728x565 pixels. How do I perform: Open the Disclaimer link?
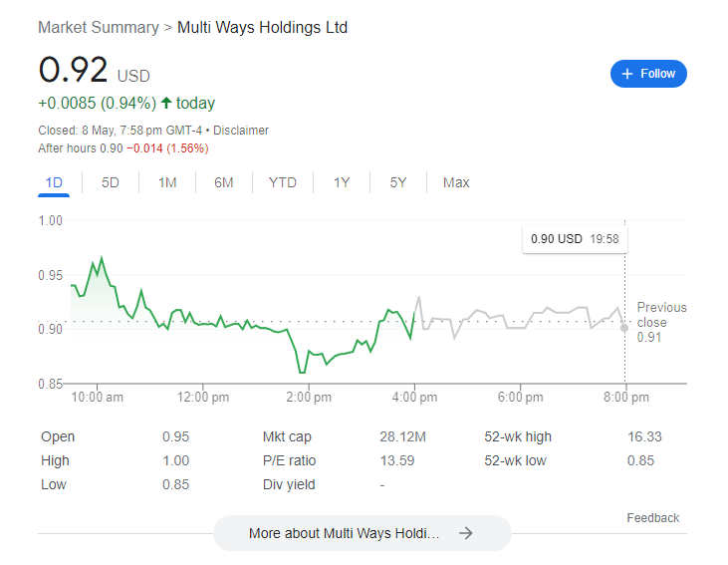[x=240, y=131]
